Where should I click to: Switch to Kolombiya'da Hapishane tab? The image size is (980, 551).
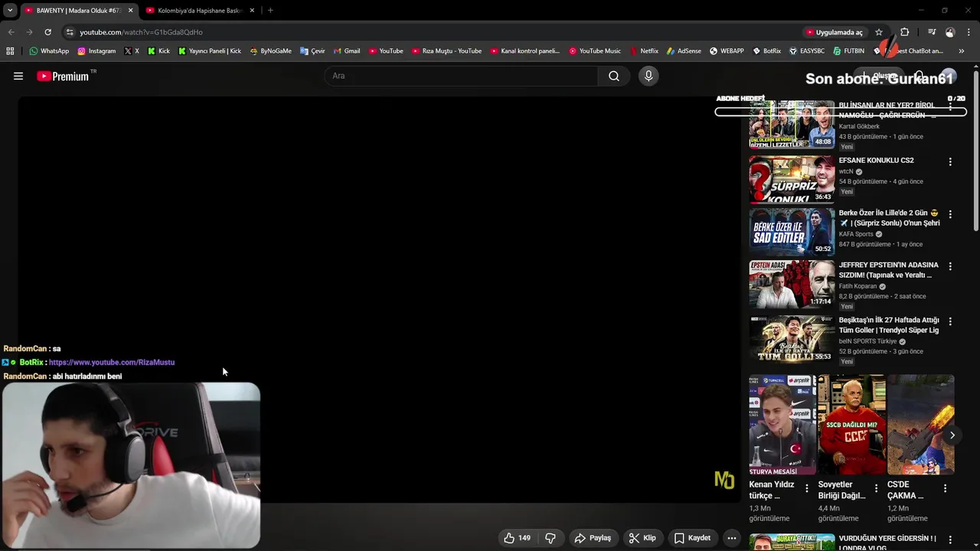[200, 11]
